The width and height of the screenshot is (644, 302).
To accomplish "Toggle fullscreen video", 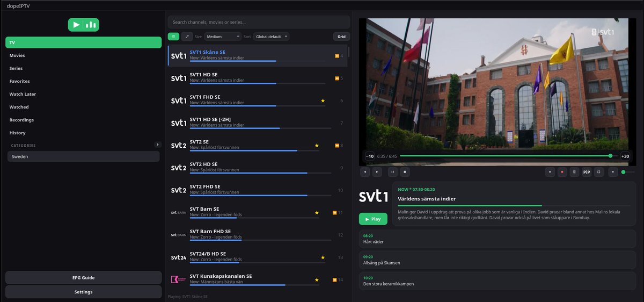I will tap(599, 172).
